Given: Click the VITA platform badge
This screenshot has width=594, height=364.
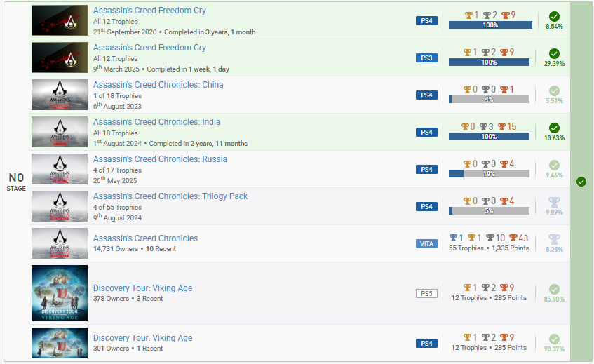Looking at the screenshot, I should (x=426, y=243).
